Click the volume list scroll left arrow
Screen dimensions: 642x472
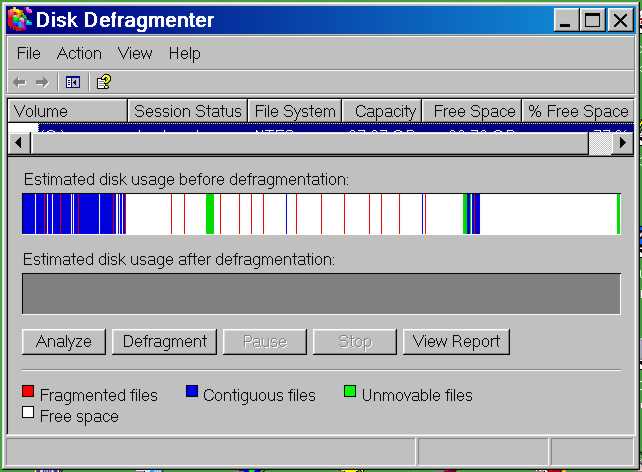point(18,144)
